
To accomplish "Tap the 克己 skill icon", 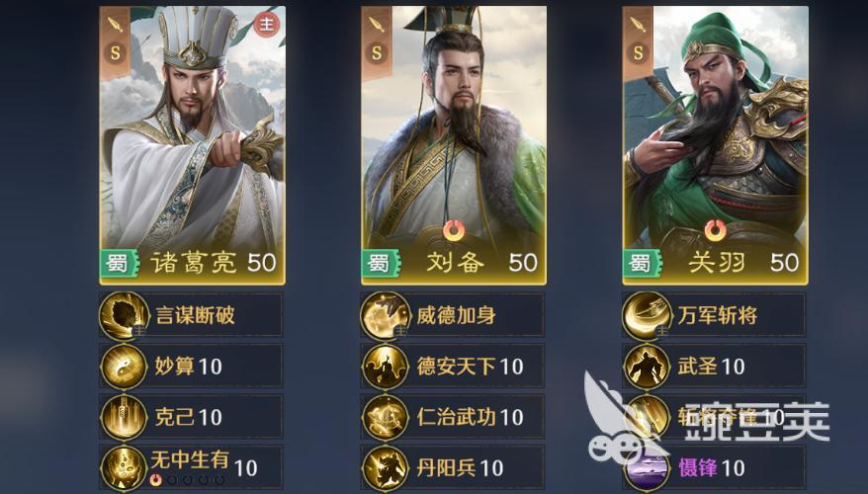I will (124, 418).
